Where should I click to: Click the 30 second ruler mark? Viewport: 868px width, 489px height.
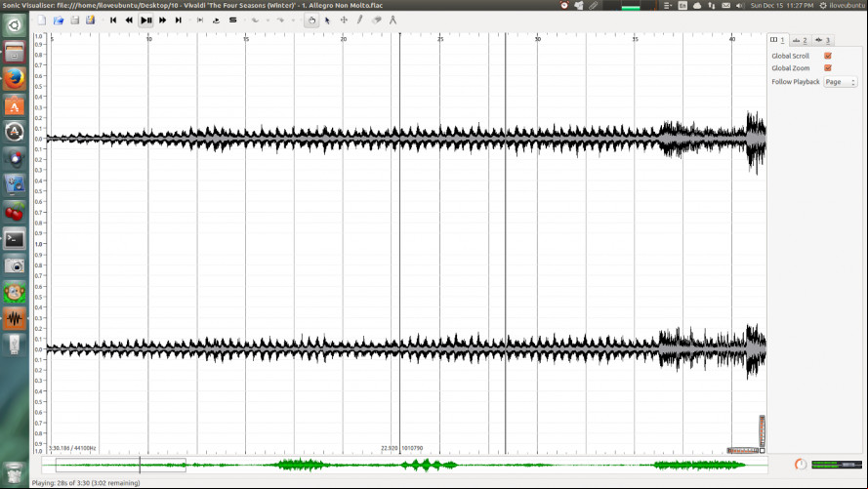pos(538,39)
